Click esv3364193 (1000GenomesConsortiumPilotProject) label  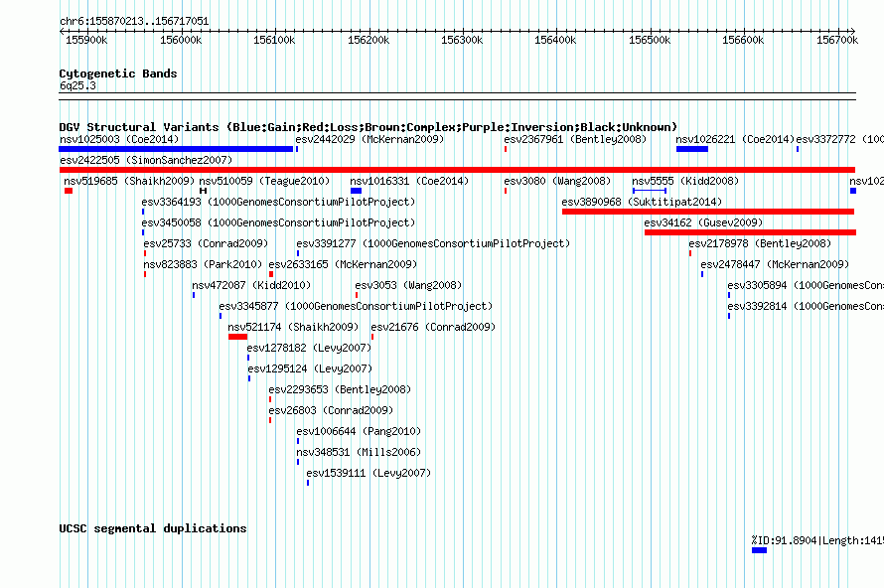(x=278, y=202)
